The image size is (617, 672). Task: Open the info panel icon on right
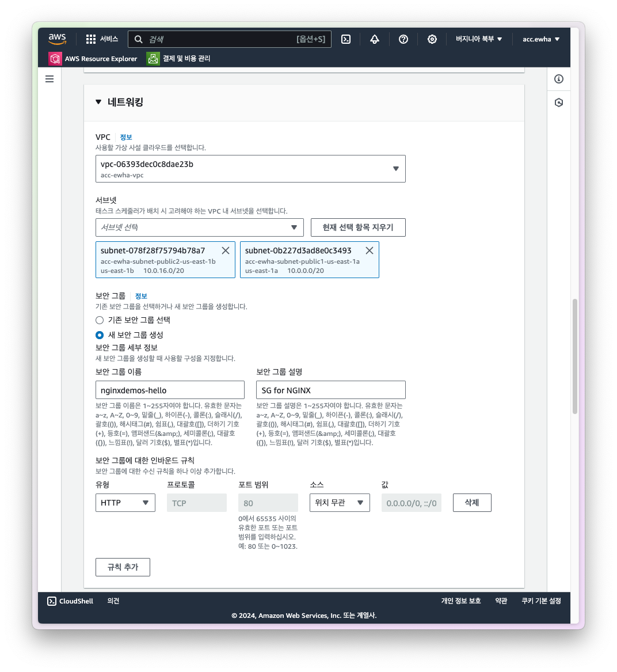pos(559,79)
